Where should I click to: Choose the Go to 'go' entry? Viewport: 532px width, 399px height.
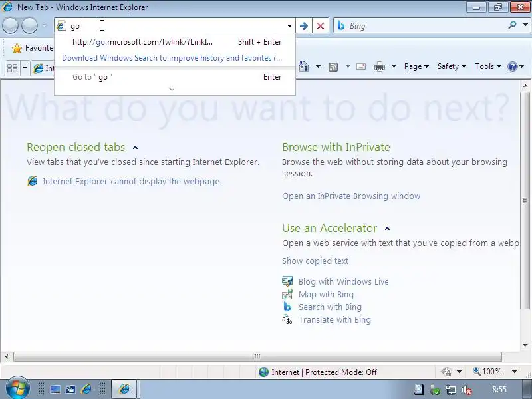coord(175,77)
